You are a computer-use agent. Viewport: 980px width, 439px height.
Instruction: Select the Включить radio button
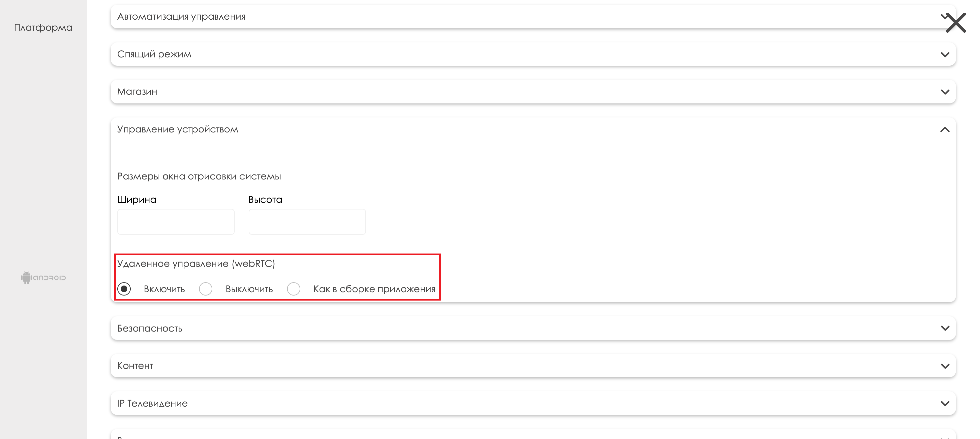pos(124,289)
